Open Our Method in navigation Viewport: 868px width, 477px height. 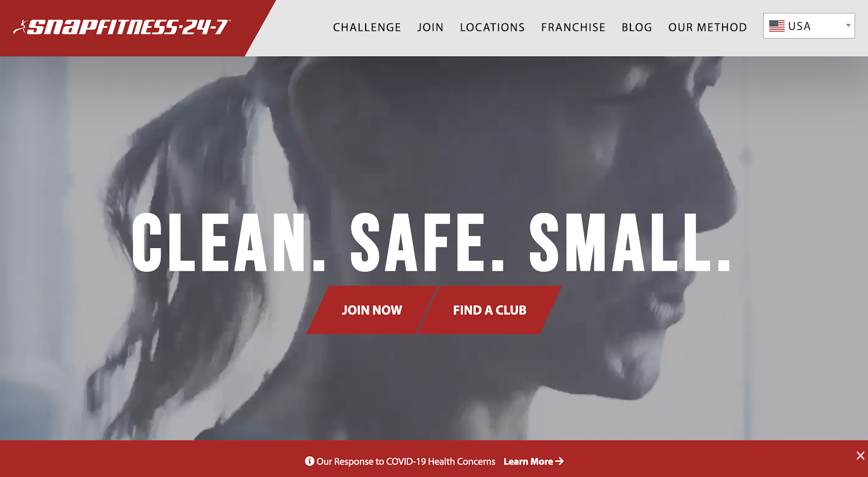click(707, 27)
